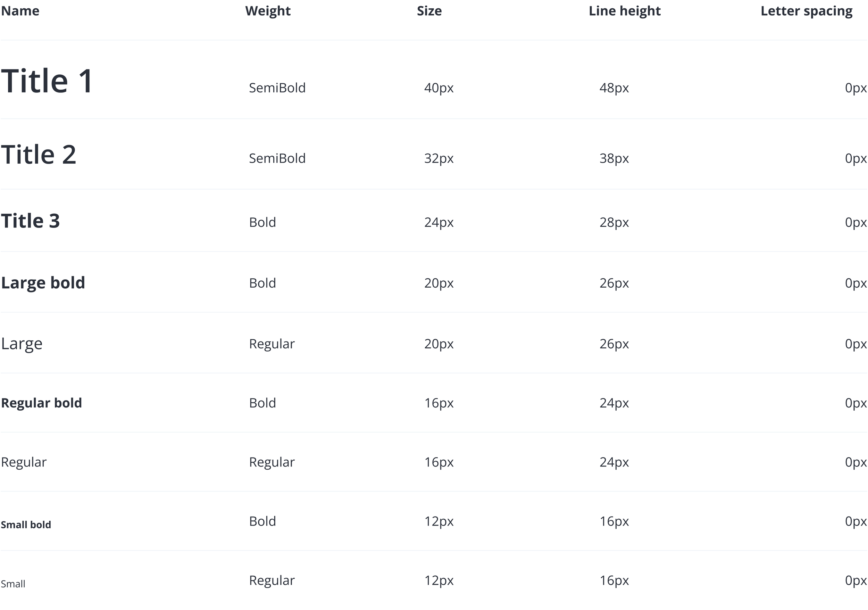
Task: Click the Line height column header
Action: pyautogui.click(x=625, y=11)
